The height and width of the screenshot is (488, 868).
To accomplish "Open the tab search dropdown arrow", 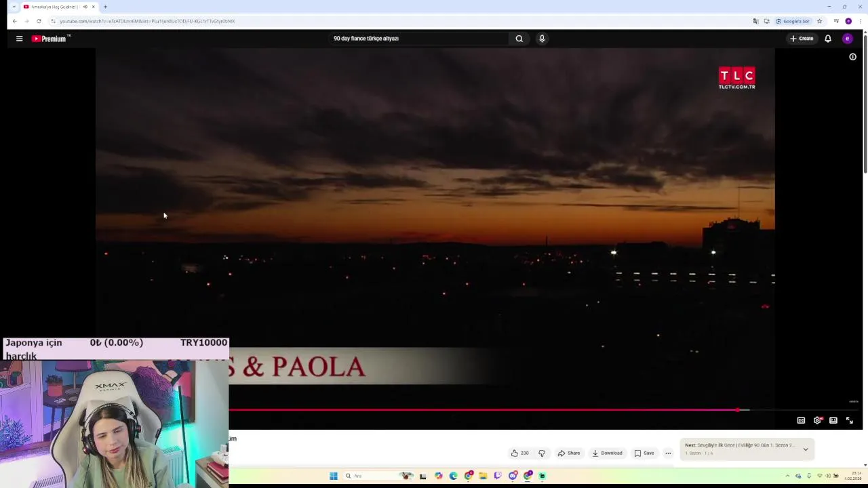I will coord(14,7).
